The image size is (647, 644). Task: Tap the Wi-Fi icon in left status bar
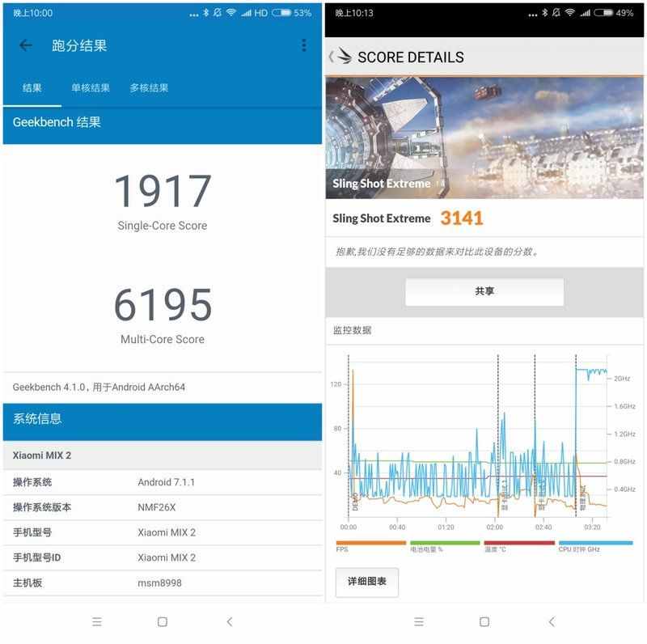[231, 13]
